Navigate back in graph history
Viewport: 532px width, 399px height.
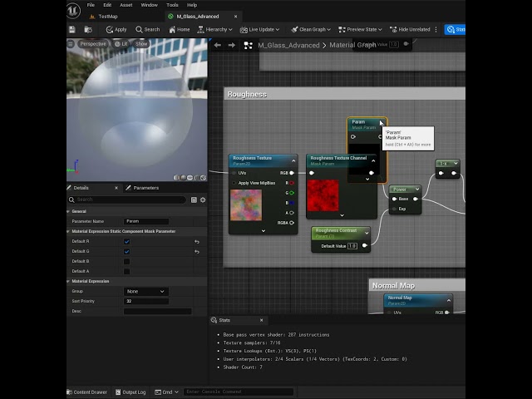(218, 45)
